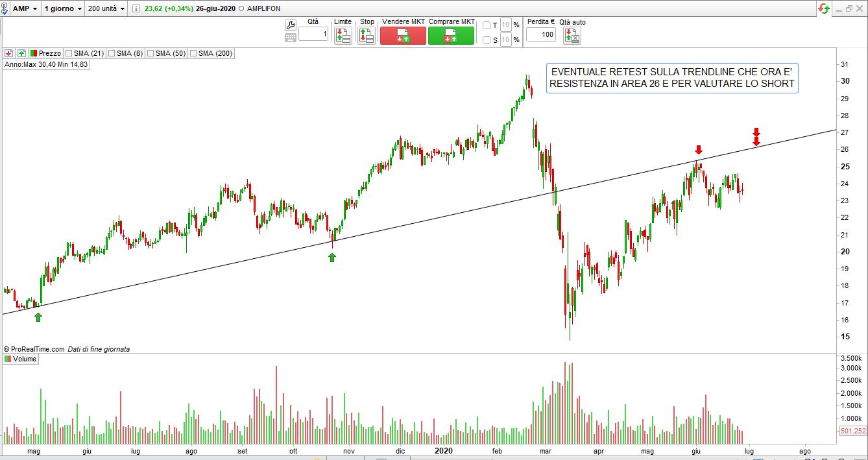The width and height of the screenshot is (868, 460).
Task: Click the Prezzo color legend swatch
Action: [x=34, y=53]
